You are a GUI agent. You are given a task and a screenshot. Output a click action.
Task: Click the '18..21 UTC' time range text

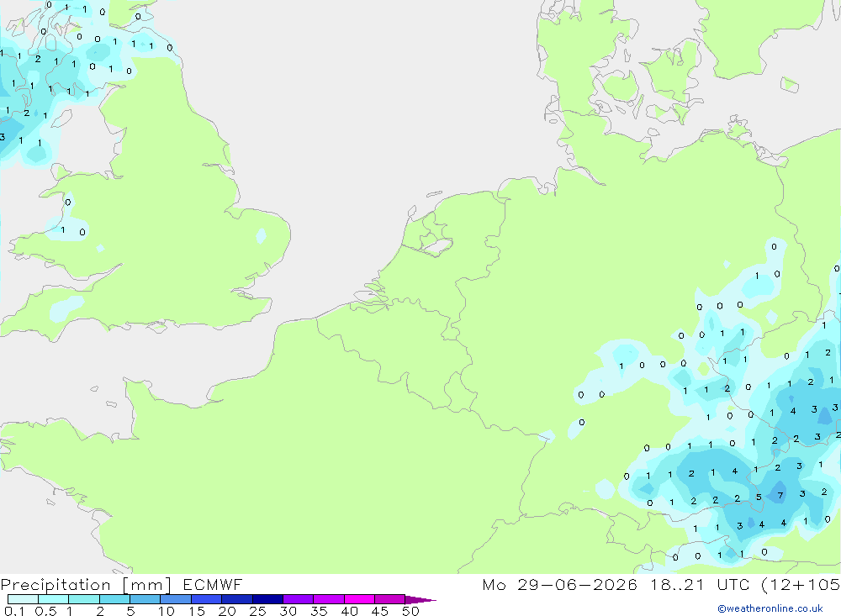(701, 584)
